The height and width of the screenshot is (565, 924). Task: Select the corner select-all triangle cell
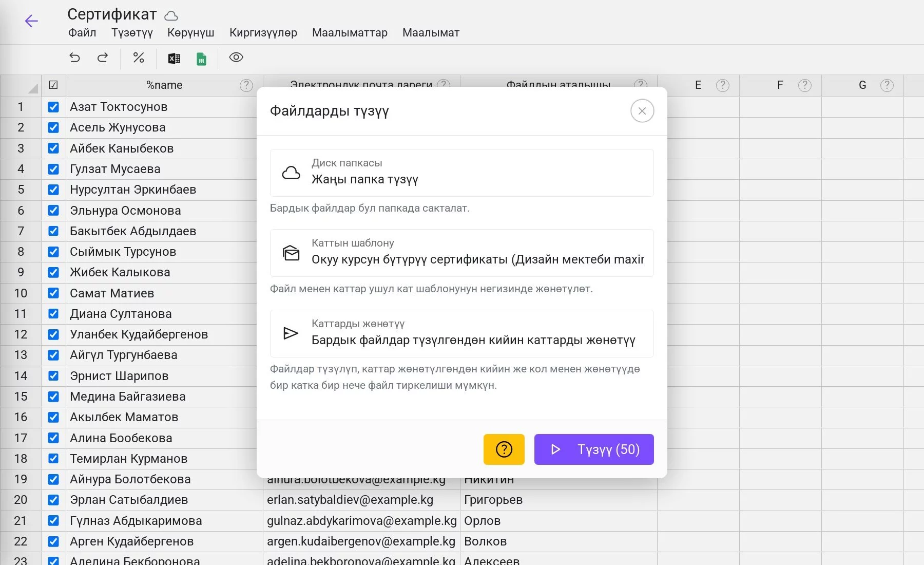21,85
